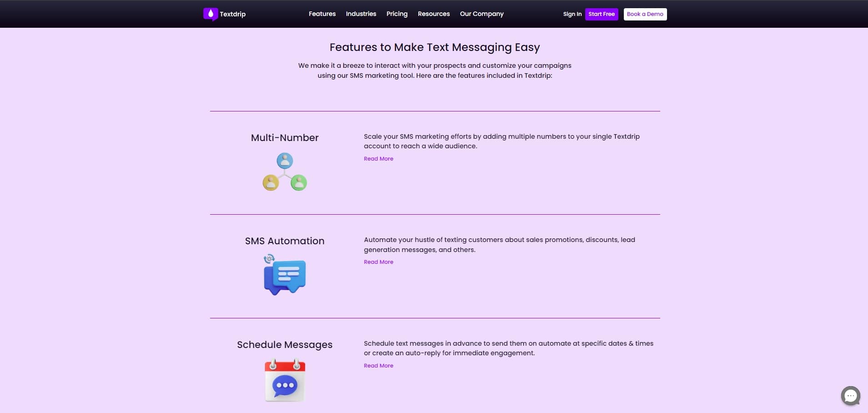Click the gear badge on the SMS Automation graphic

tap(270, 259)
